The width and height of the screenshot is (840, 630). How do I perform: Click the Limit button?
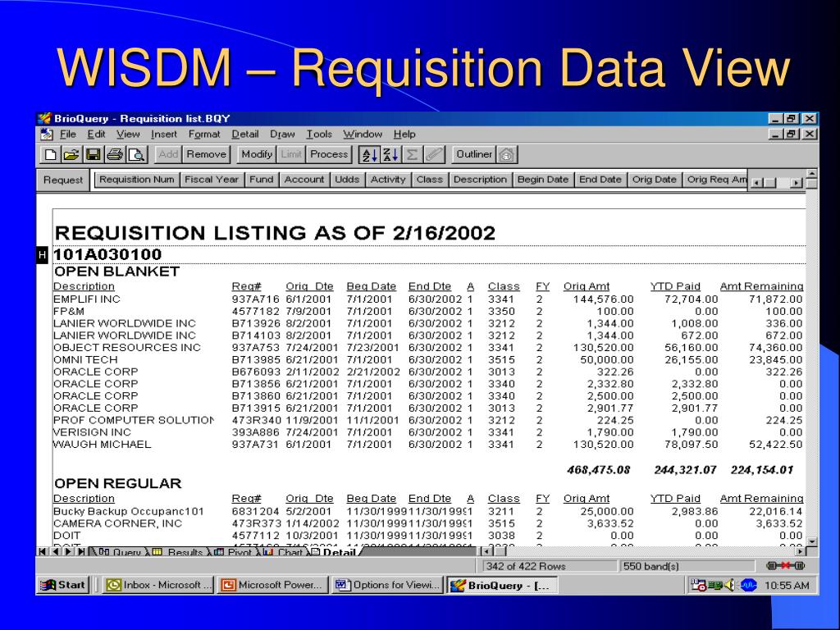pyautogui.click(x=291, y=154)
